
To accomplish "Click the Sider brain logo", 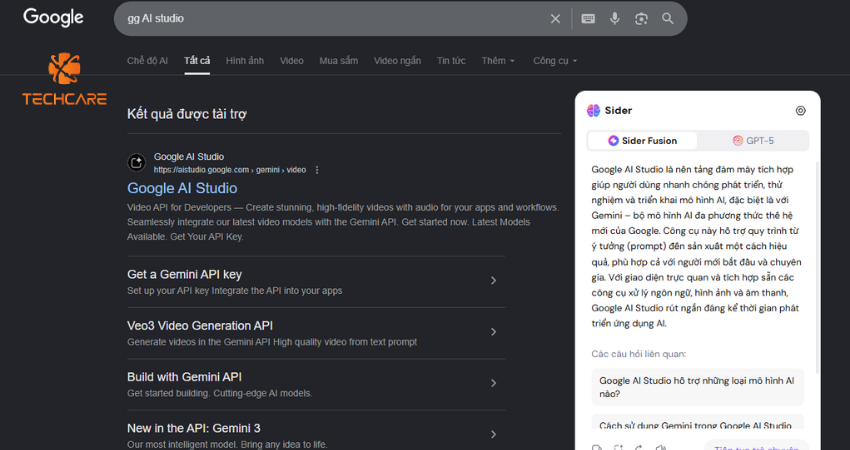I will click(x=594, y=111).
